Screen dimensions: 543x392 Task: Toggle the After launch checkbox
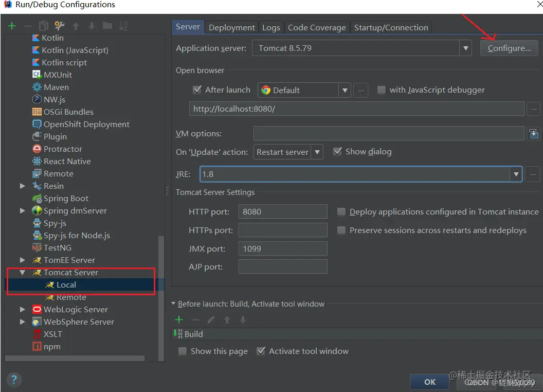(197, 90)
